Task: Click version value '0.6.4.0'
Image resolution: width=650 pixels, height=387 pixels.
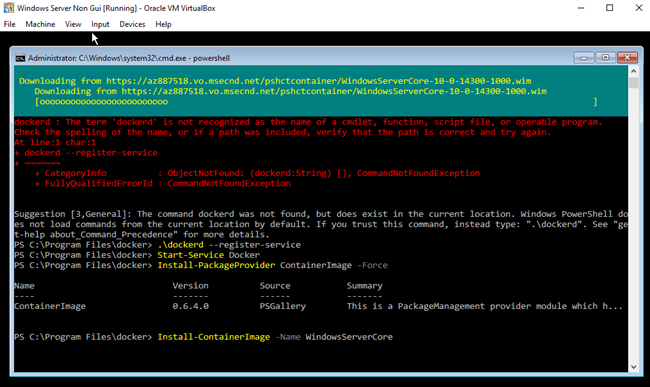Action: click(191, 306)
